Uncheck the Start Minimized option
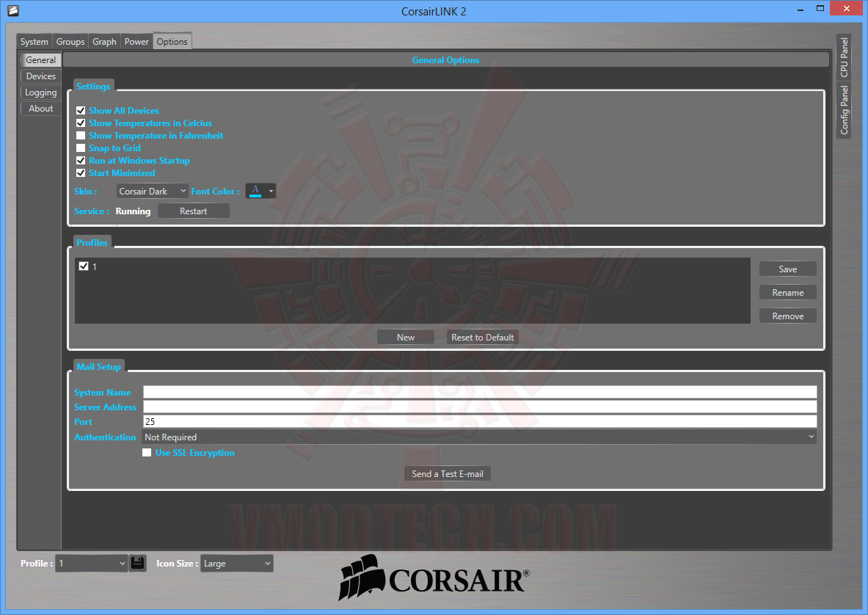 coord(81,172)
